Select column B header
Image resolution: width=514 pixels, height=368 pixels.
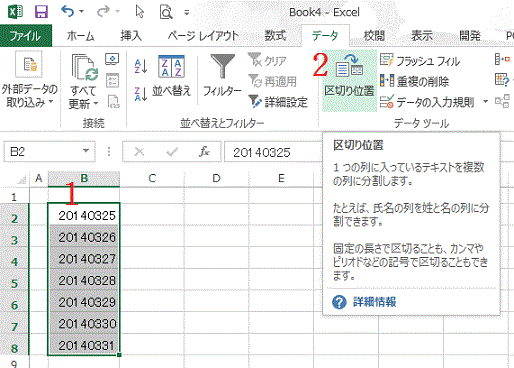84,179
